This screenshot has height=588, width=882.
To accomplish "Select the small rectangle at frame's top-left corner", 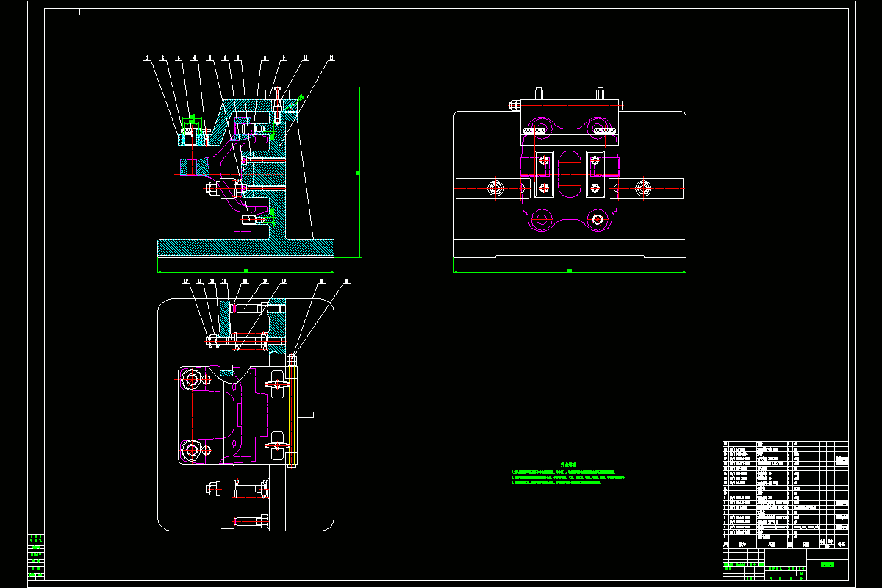I will pos(62,12).
